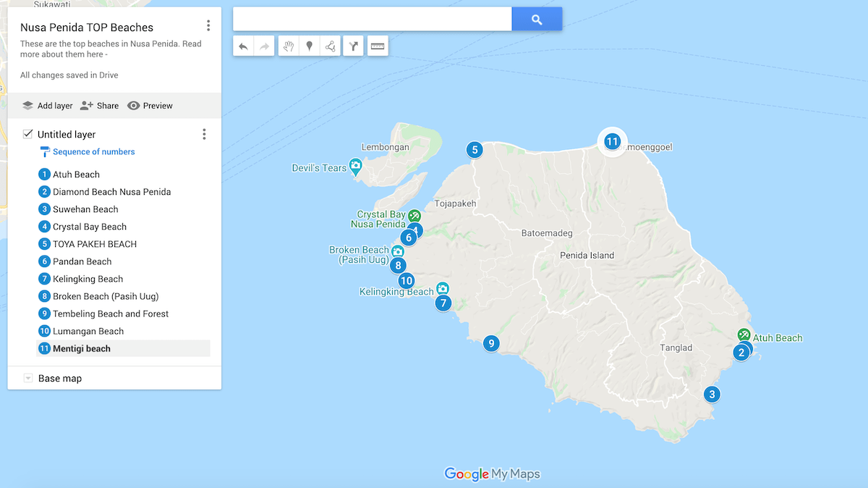Open Sequence of numbers style options
Viewport: 868px width, 488px height.
(x=93, y=151)
